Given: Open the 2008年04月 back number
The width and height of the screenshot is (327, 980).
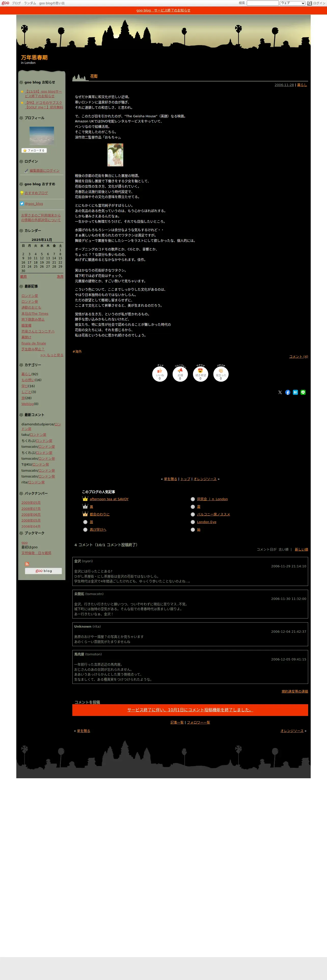Looking at the screenshot, I should [31, 527].
